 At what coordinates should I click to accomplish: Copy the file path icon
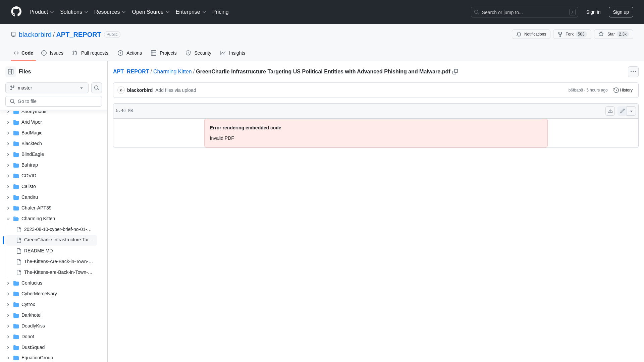tap(455, 72)
